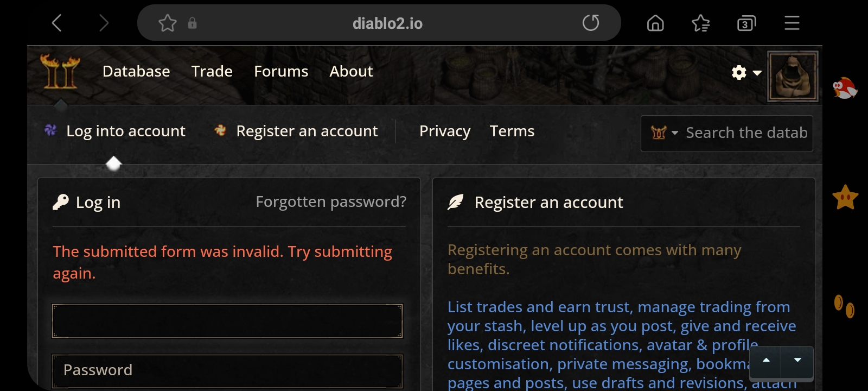The width and height of the screenshot is (868, 391).
Task: Open the browser bookmarks list icon
Action: coord(701,23)
